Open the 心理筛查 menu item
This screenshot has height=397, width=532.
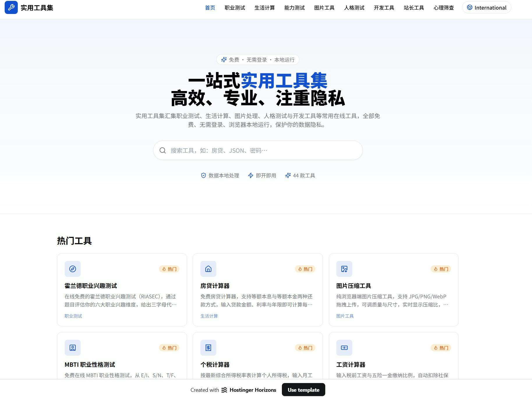[444, 8]
